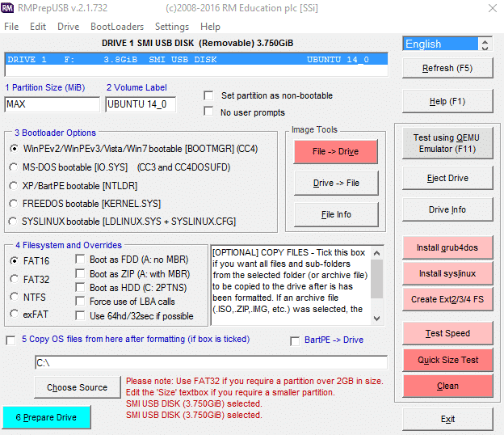Click the Choose Source button
The width and height of the screenshot is (504, 435).
pyautogui.click(x=77, y=388)
